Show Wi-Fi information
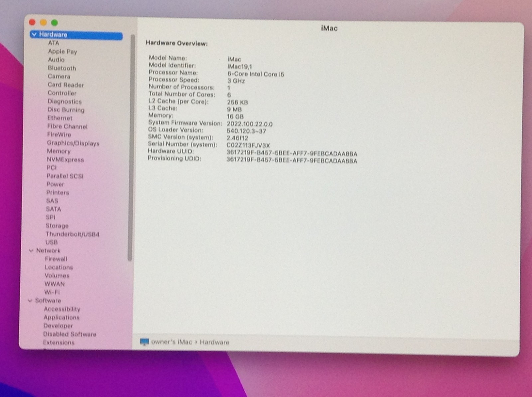The height and width of the screenshot is (397, 532). (x=52, y=292)
